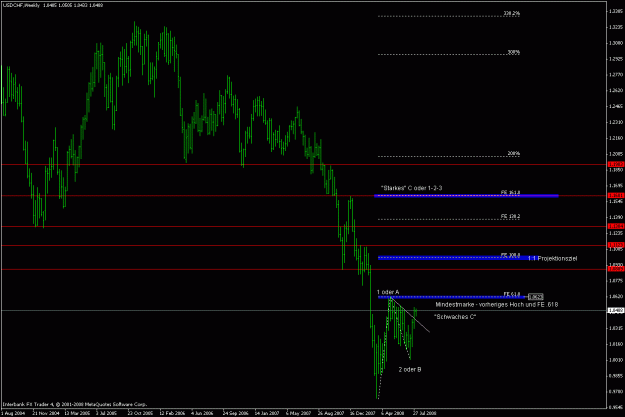
Task: Click the '6 Apr 2008' date label
Action: (x=393, y=413)
